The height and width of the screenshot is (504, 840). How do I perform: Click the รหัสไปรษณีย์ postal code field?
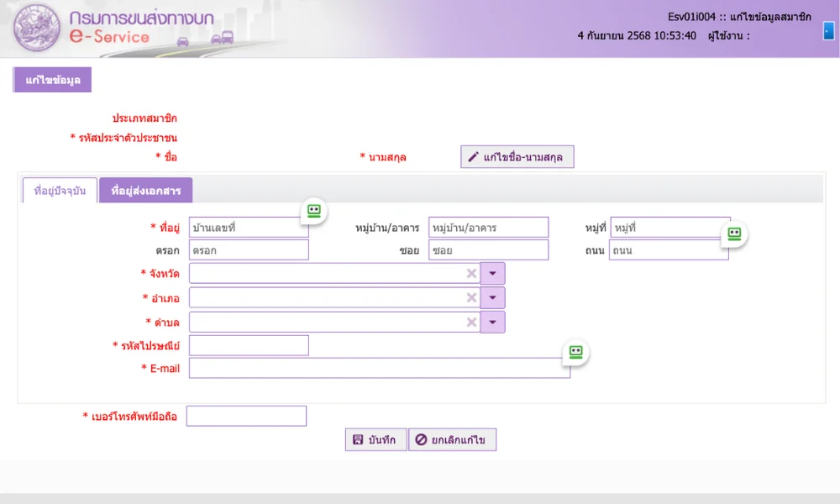[249, 345]
